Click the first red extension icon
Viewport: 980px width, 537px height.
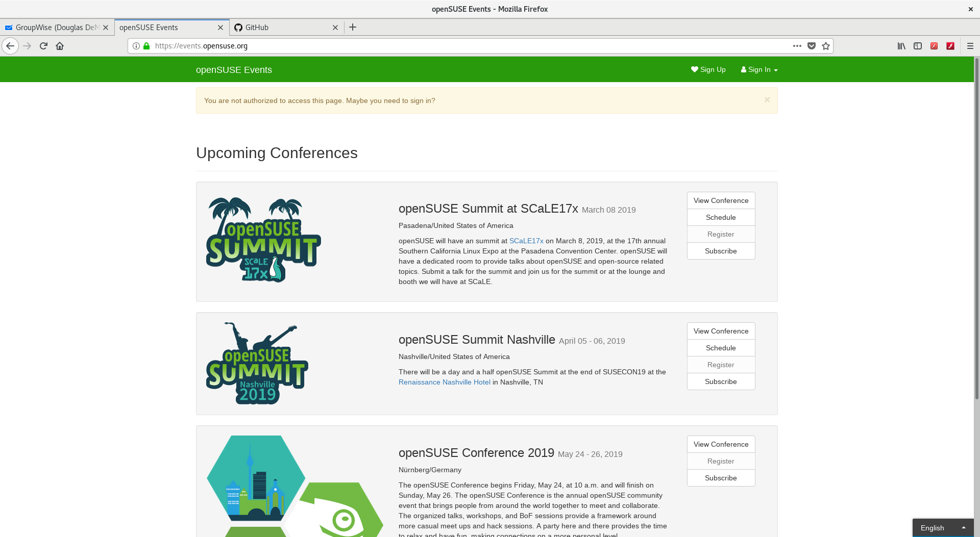(x=934, y=46)
